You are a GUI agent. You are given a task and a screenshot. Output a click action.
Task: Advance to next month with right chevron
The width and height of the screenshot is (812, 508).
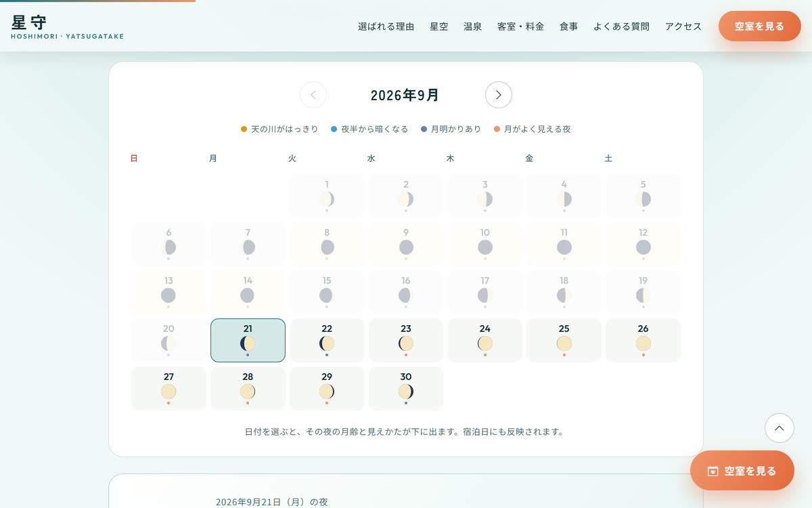(499, 95)
